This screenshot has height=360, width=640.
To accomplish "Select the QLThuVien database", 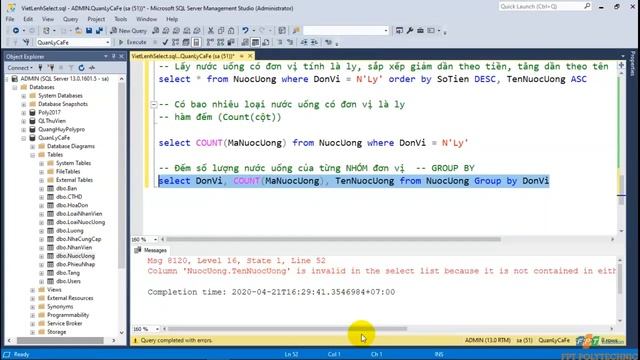I will [52, 121].
